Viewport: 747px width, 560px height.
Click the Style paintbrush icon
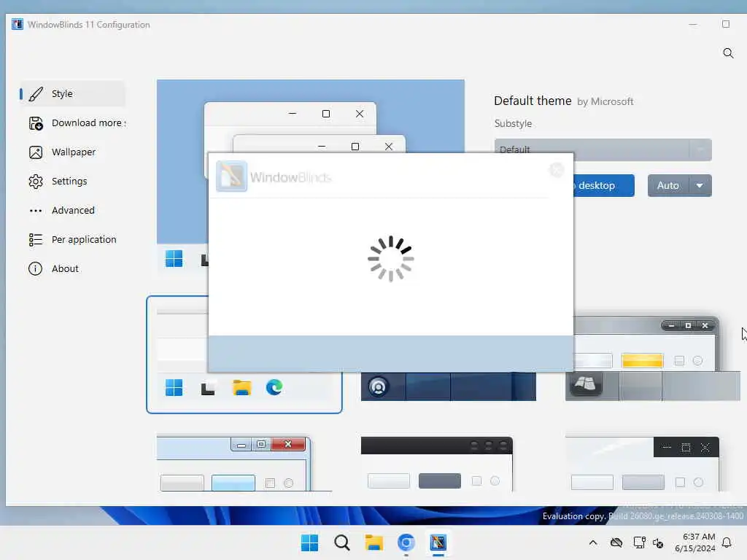[36, 94]
